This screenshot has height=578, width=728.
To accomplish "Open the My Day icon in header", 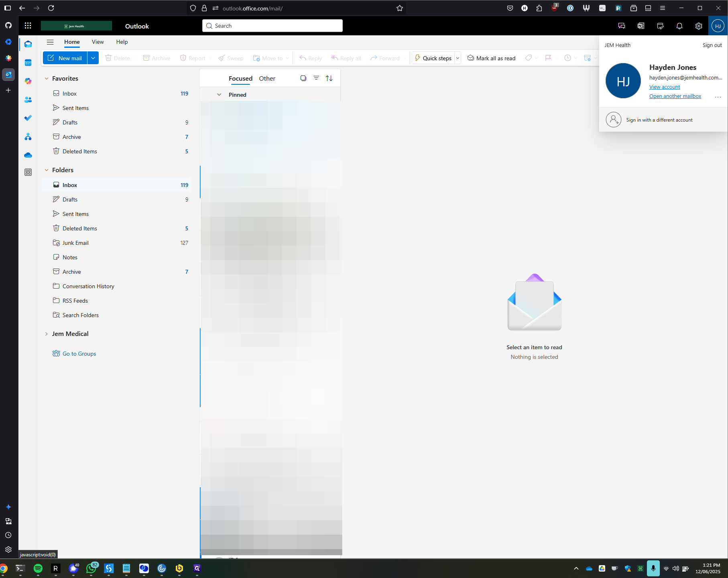I will click(660, 26).
